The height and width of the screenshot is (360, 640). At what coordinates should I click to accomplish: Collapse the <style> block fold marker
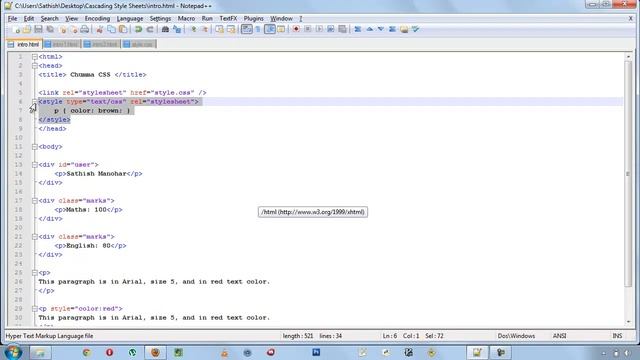pos(35,102)
